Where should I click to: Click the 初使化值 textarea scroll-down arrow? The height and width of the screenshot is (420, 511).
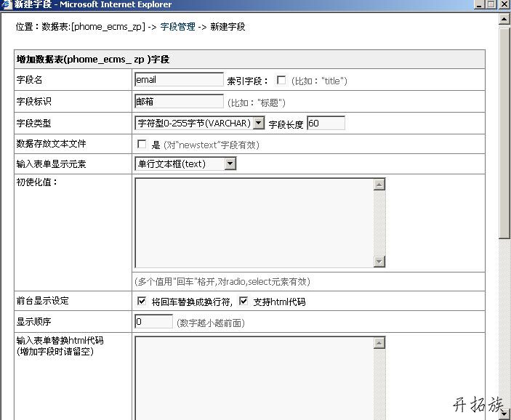pyautogui.click(x=379, y=262)
